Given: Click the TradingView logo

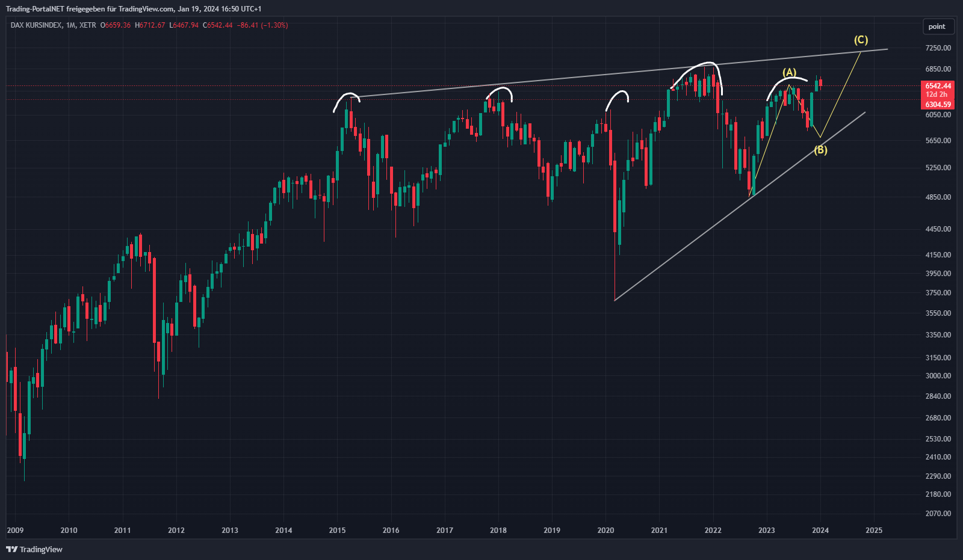Looking at the screenshot, I should 34,549.
